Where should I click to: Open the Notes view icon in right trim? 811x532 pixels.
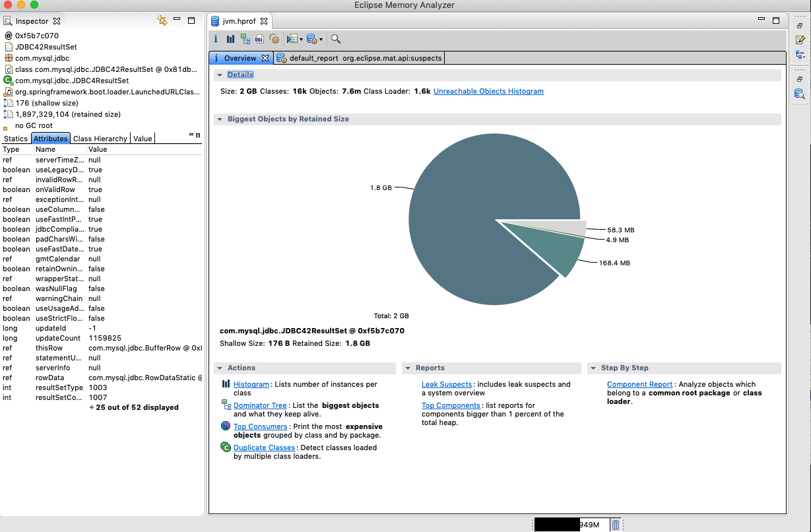point(800,40)
